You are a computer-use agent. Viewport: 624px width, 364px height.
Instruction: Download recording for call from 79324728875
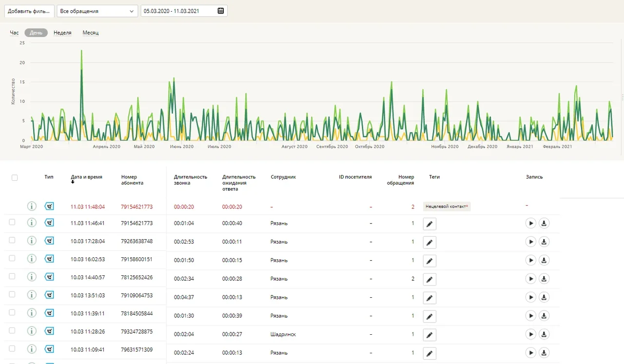point(545,335)
